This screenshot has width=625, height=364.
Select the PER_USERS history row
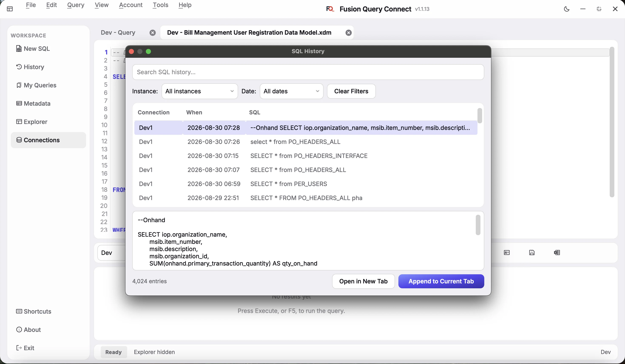pyautogui.click(x=305, y=184)
